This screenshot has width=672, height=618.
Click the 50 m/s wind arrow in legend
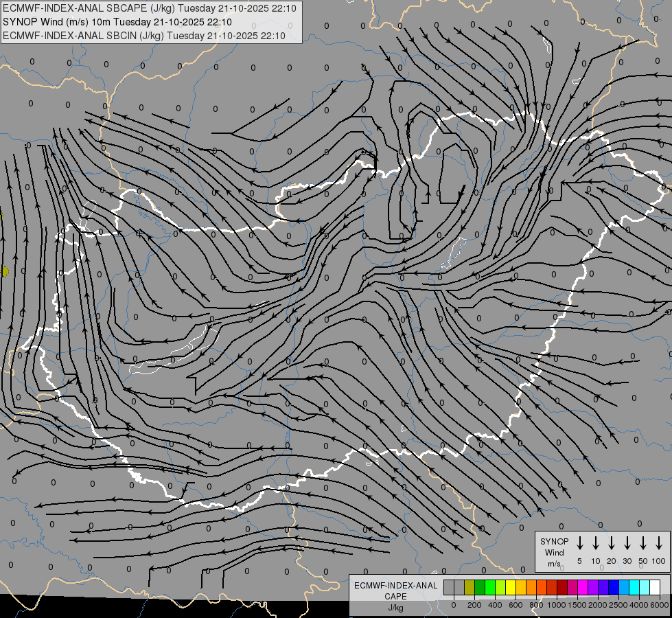point(643,543)
